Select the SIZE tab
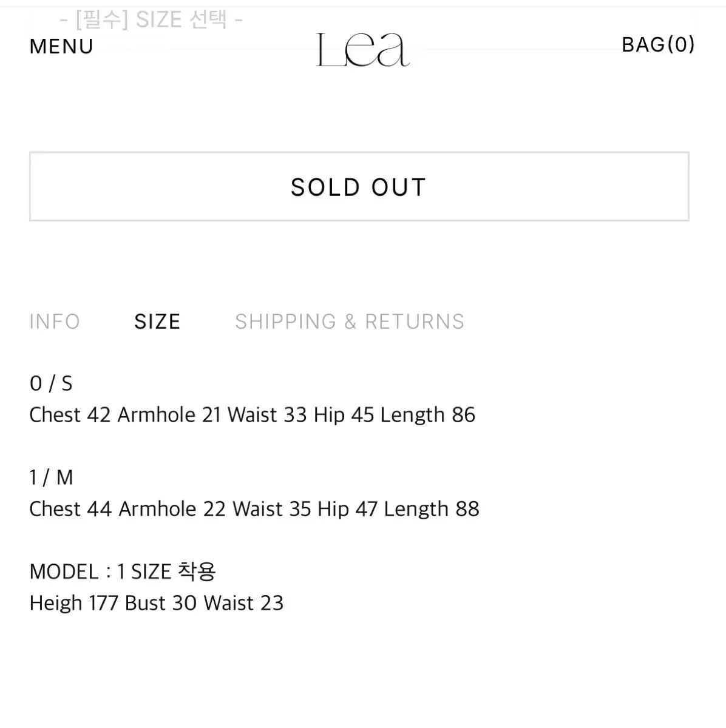 [157, 322]
